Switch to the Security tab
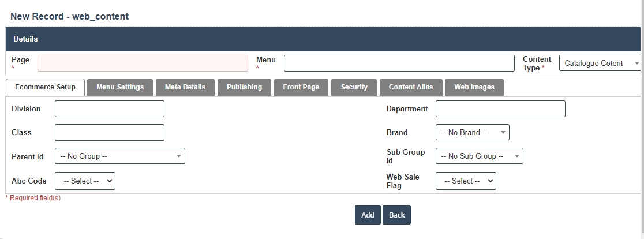This screenshot has width=644, height=239. pyautogui.click(x=354, y=87)
